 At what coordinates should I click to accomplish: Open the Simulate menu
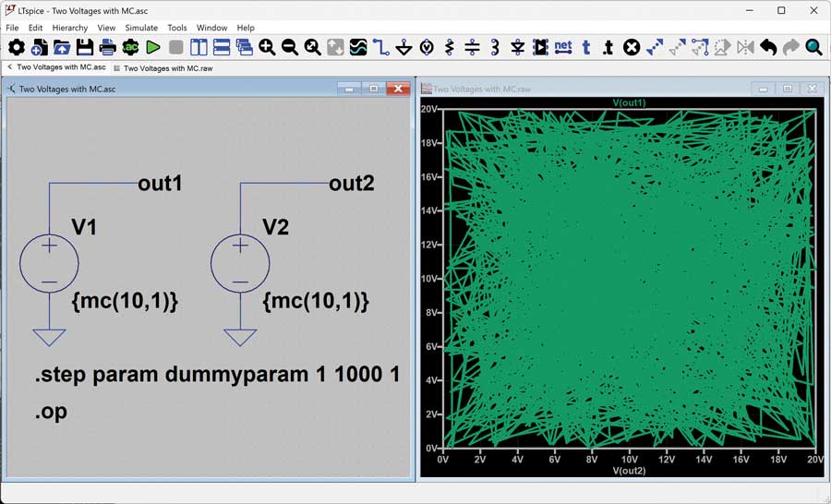(x=141, y=28)
